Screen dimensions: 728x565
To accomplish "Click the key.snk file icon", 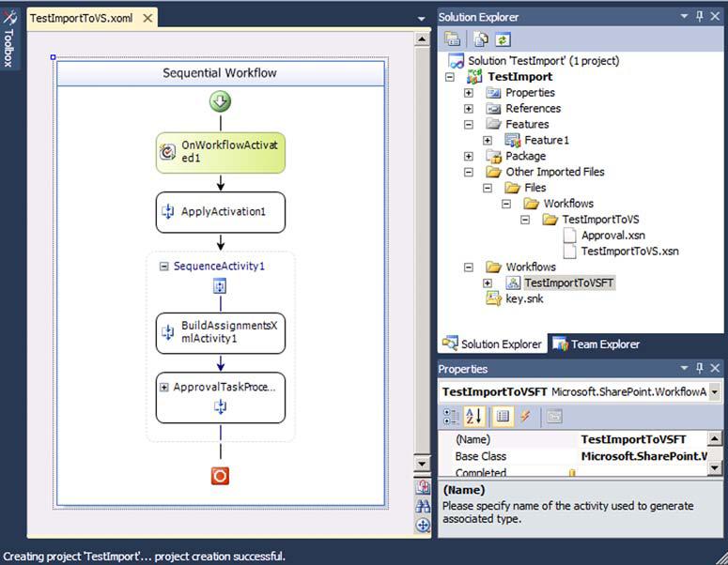I will 493,298.
